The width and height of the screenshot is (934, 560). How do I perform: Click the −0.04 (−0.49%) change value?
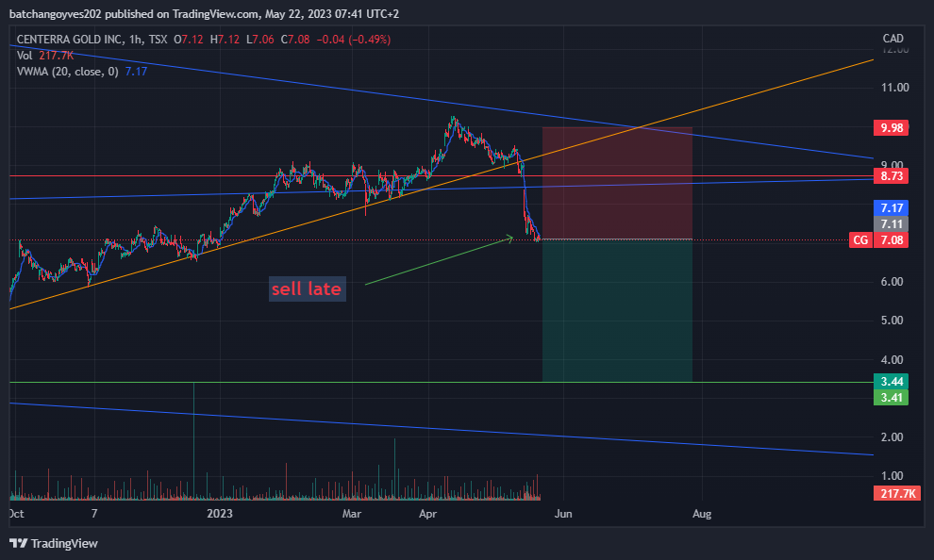point(353,40)
